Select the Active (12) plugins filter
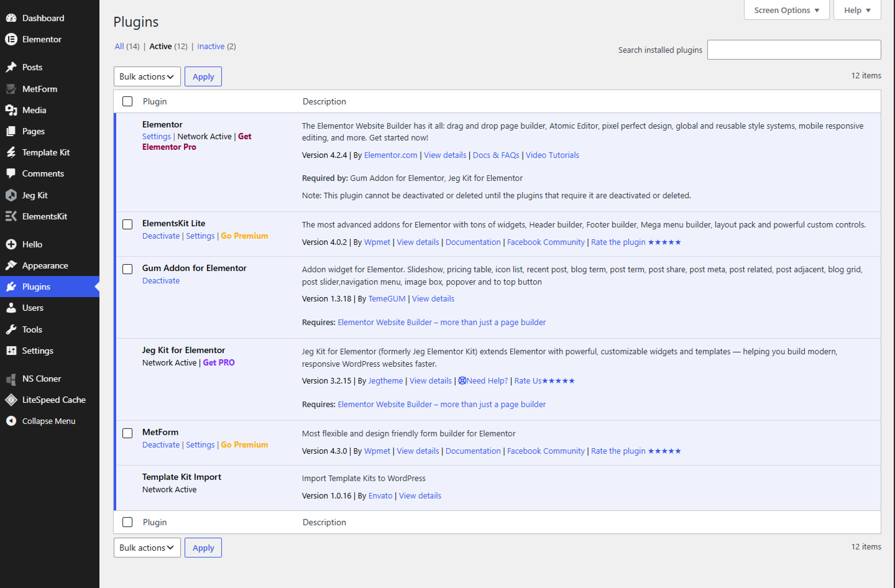895x588 pixels. [168, 46]
